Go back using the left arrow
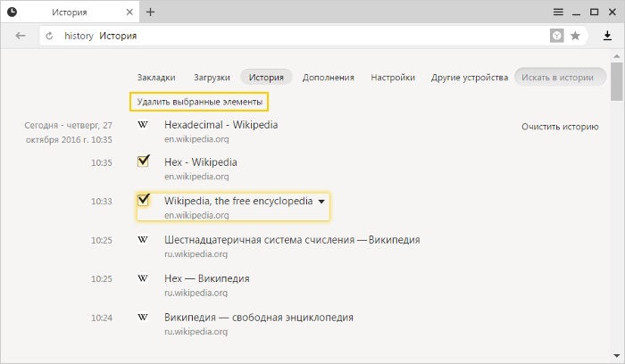The image size is (625, 364). point(21,36)
